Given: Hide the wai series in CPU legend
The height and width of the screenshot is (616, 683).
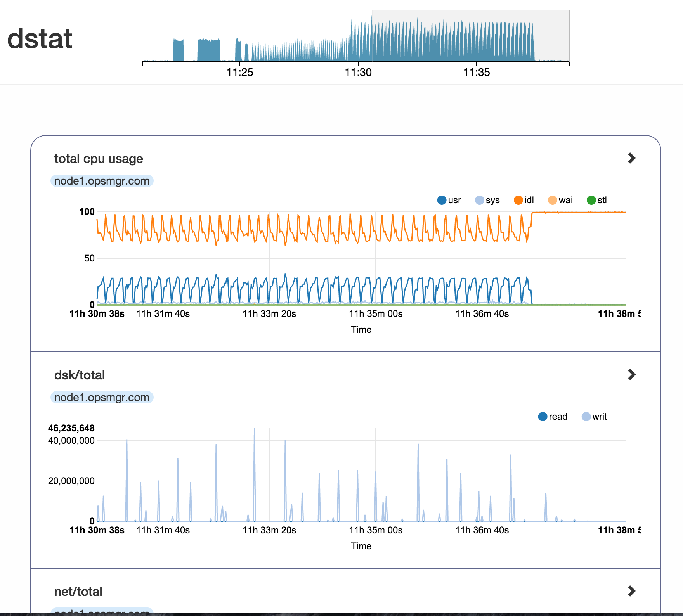Looking at the screenshot, I should tap(560, 200).
